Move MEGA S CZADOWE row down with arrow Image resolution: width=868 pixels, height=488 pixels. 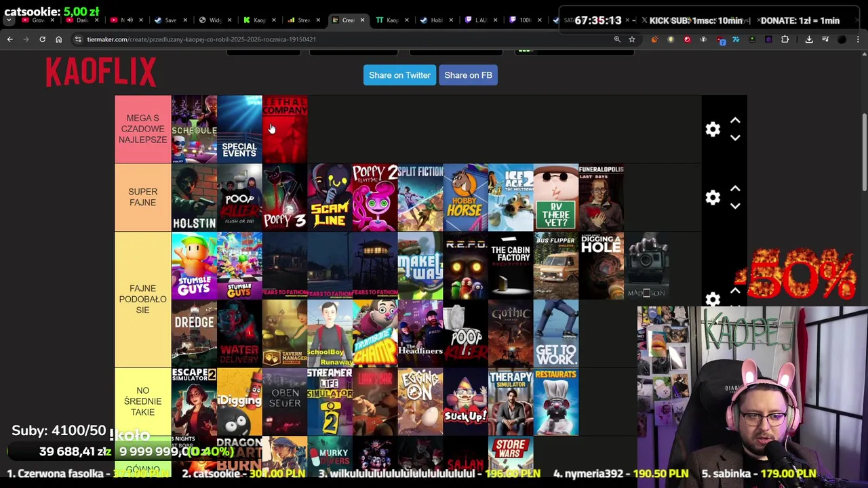(x=735, y=138)
